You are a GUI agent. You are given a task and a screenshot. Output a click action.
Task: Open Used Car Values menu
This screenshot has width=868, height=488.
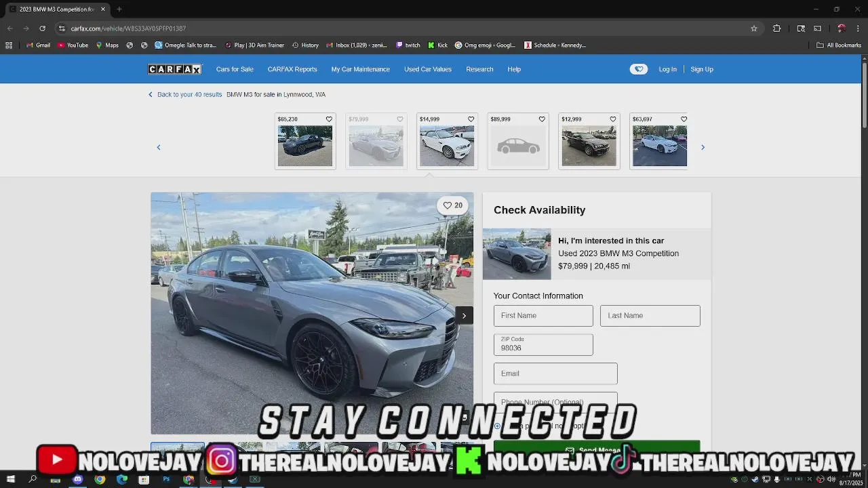(x=428, y=69)
